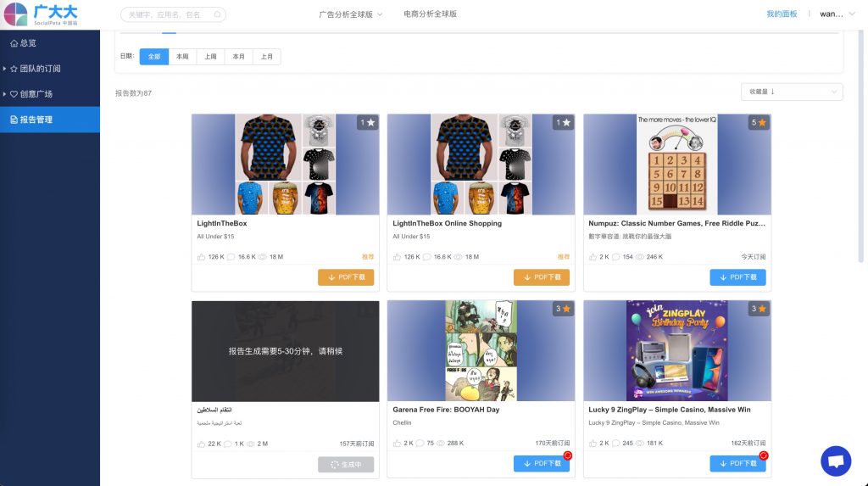
Task: Open the Garena Free Fire: BOOYAH Day title
Action: pyautogui.click(x=446, y=410)
